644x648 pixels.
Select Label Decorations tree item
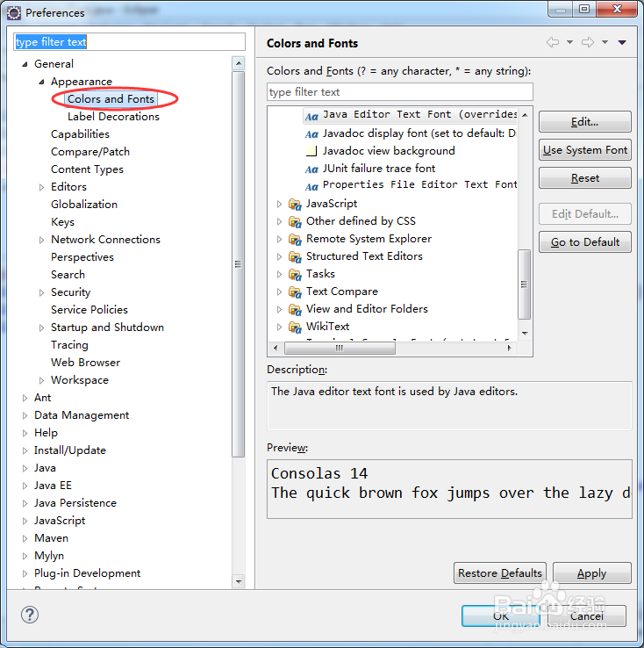113,117
